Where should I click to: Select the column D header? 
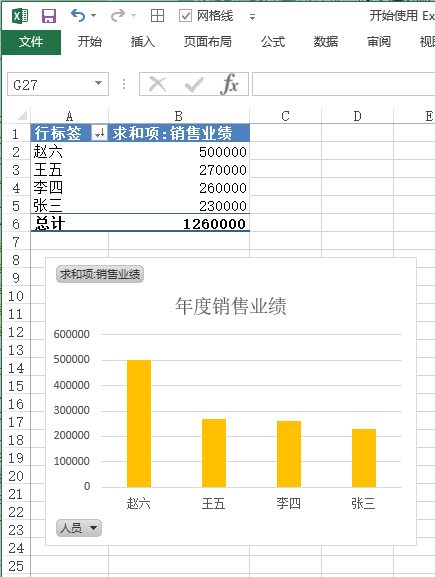(x=357, y=116)
